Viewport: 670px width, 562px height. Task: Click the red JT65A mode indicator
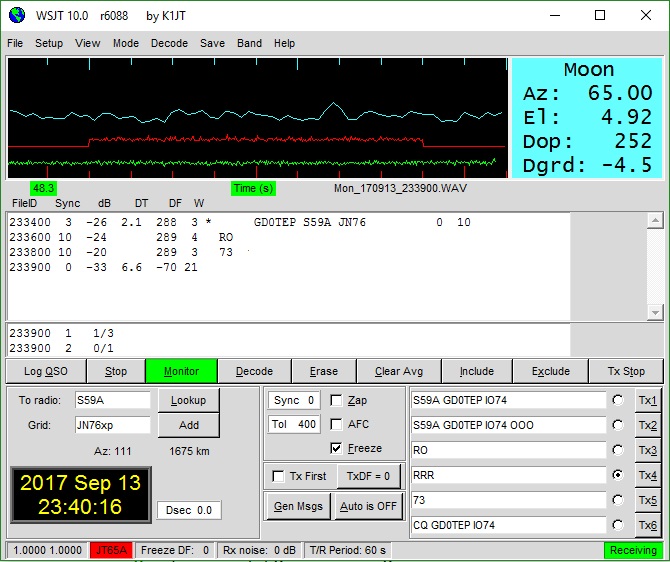pos(111,550)
